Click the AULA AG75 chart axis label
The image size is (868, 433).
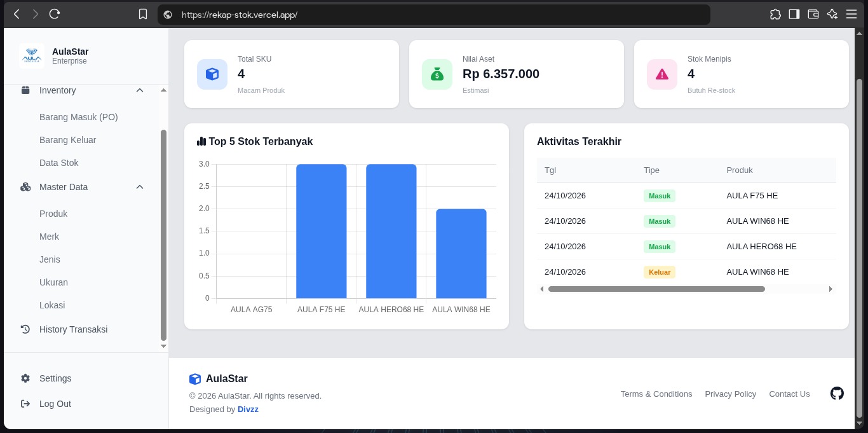coord(251,310)
